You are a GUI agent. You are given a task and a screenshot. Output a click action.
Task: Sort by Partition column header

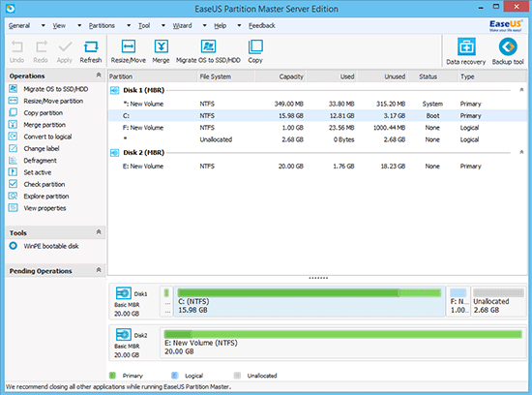point(153,76)
